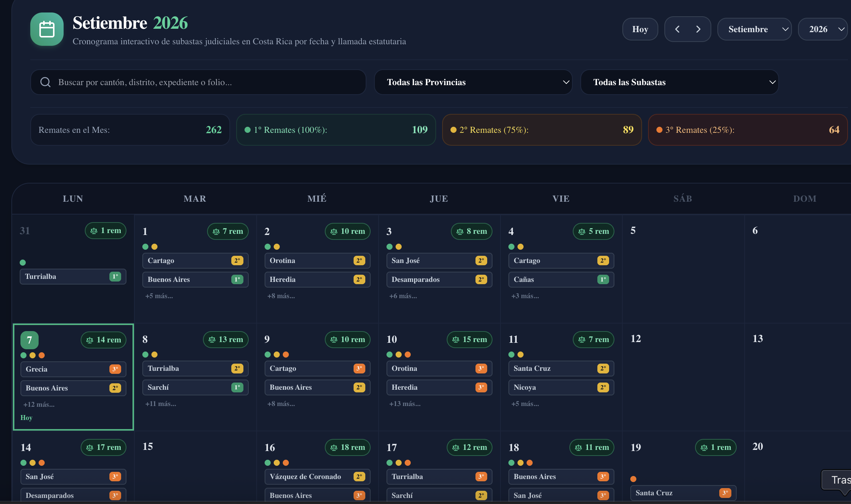Open the 12 rem badge on day 17
This screenshot has width=851, height=504.
point(469,447)
